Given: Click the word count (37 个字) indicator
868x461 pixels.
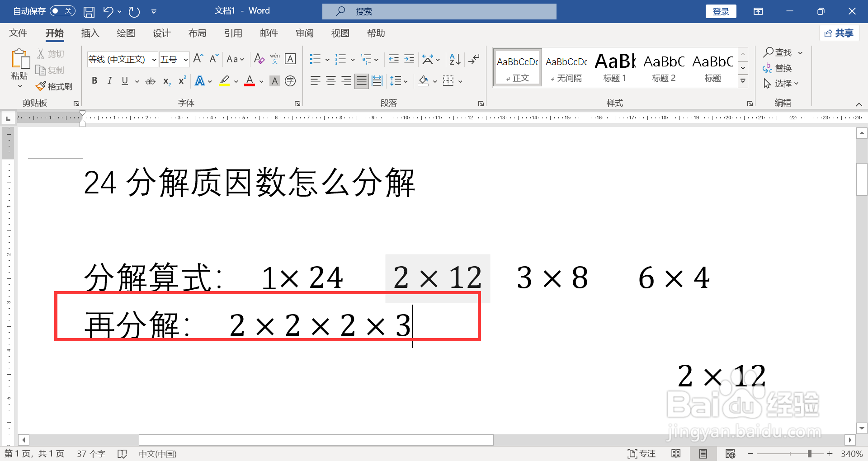Looking at the screenshot, I should pyautogui.click(x=90, y=453).
